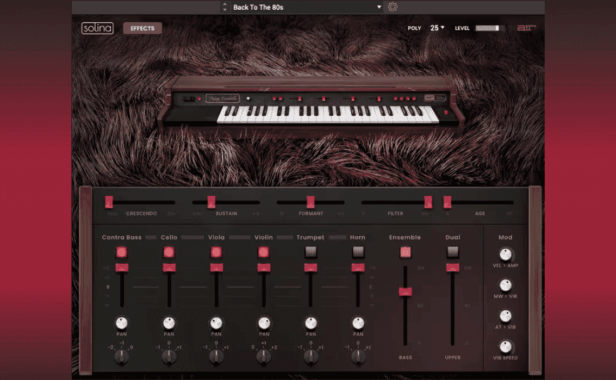Click the Violin PAN knob
This screenshot has height=380, width=616.
[x=264, y=323]
